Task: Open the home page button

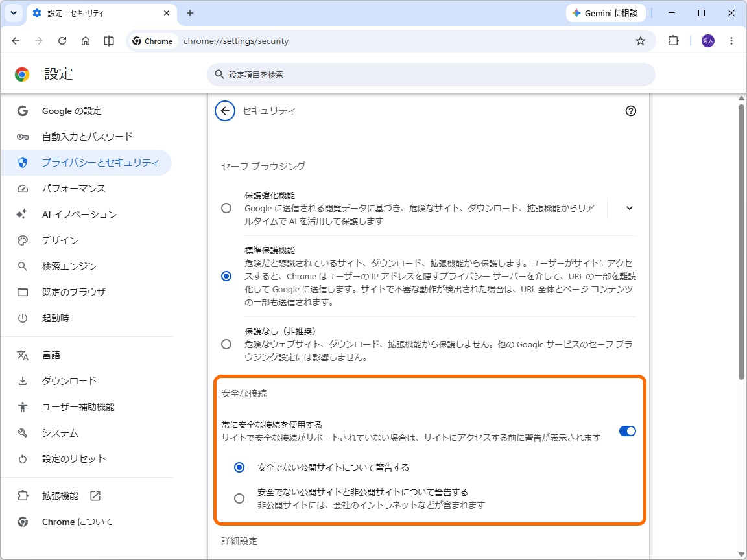Action: coord(86,41)
